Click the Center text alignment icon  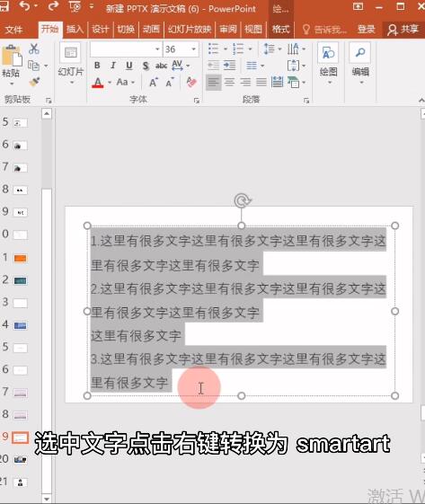click(229, 83)
